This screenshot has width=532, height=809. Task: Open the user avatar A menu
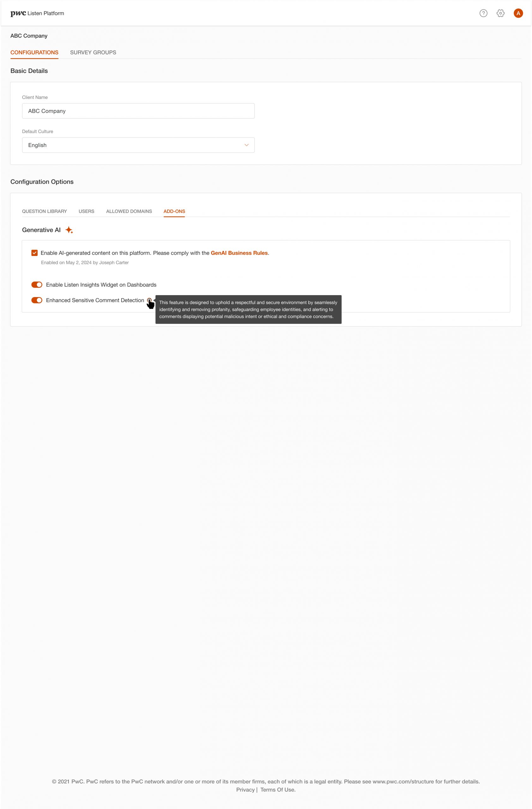pyautogui.click(x=518, y=13)
